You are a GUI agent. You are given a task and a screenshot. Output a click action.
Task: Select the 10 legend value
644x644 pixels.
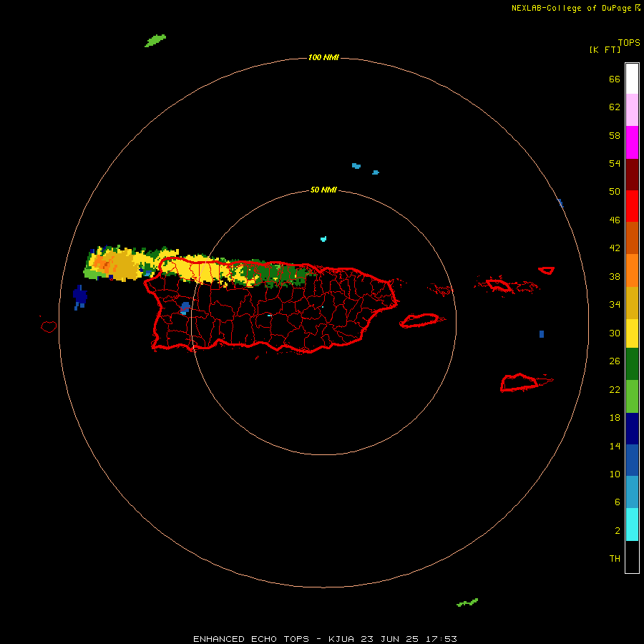tap(615, 474)
